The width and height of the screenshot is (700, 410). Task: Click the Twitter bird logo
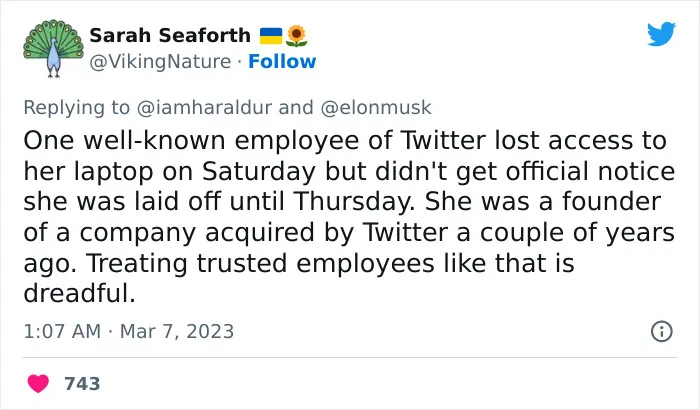(x=661, y=34)
